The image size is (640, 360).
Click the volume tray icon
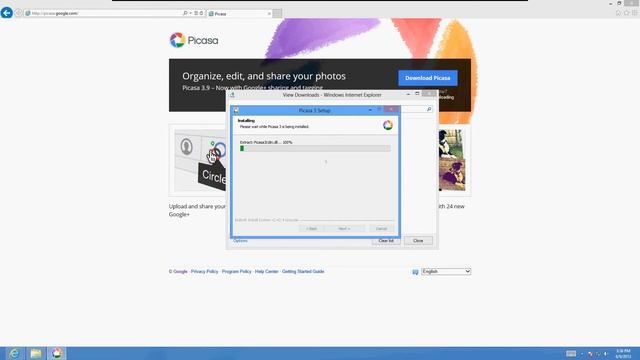pos(606,354)
